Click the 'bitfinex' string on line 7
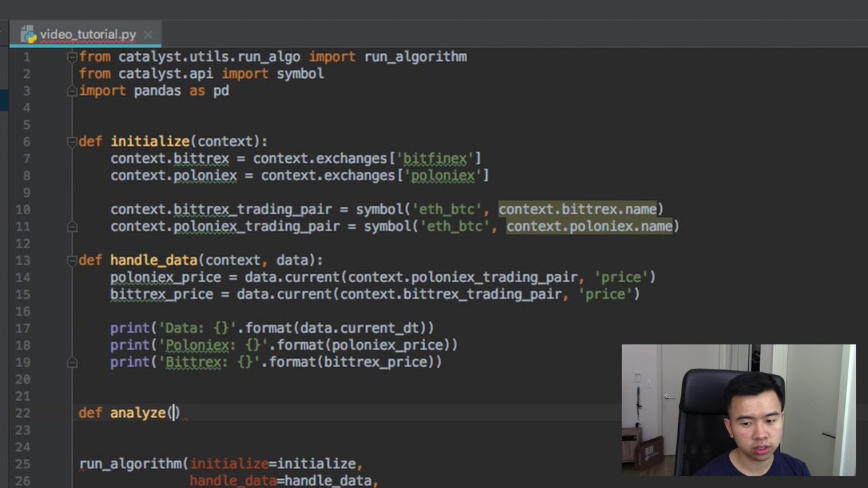Screen dimensions: 868x488 [435, 159]
